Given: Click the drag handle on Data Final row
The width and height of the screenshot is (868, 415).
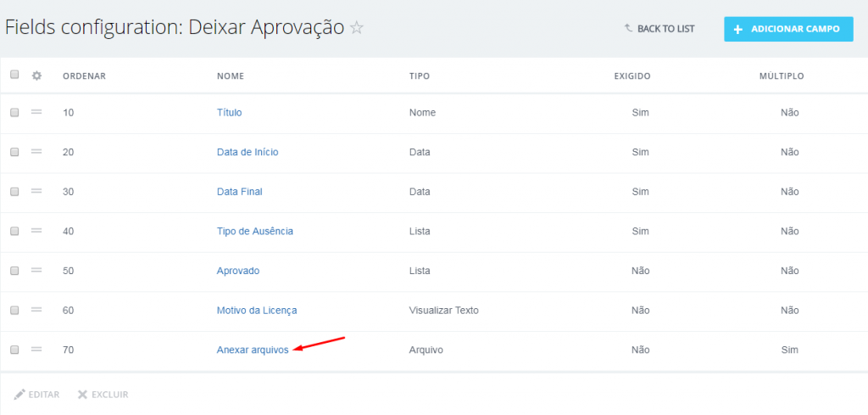Looking at the screenshot, I should (36, 191).
